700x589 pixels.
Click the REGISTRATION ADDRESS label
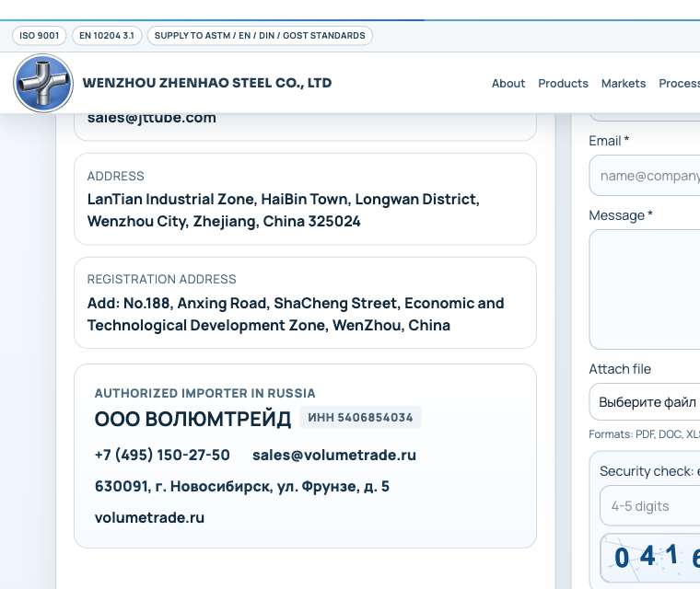pyautogui.click(x=161, y=280)
